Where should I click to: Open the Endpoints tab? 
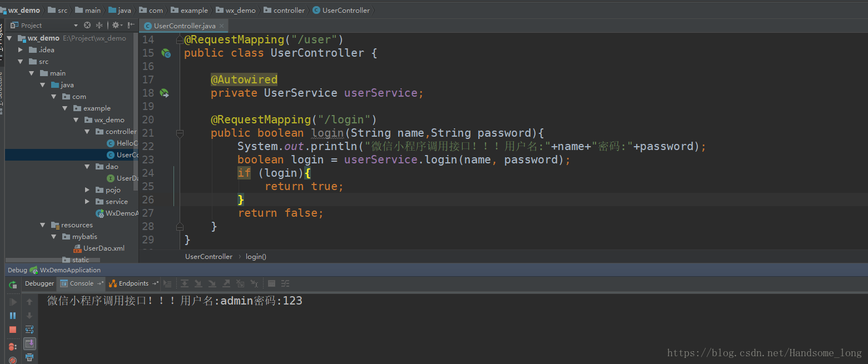[133, 283]
